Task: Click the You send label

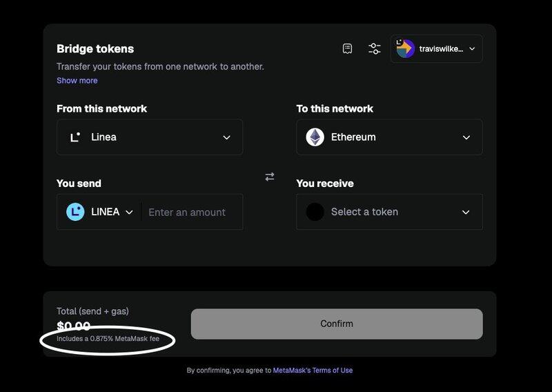Action: [x=79, y=183]
